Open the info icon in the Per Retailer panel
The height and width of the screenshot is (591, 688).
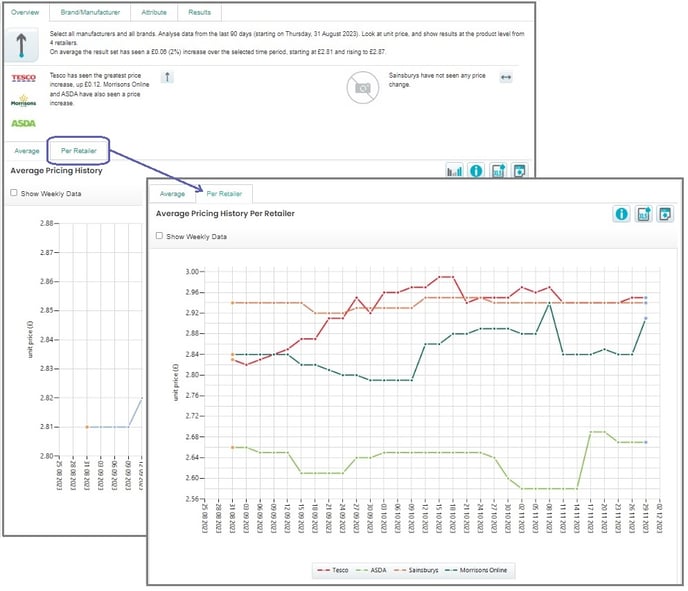pyautogui.click(x=621, y=214)
